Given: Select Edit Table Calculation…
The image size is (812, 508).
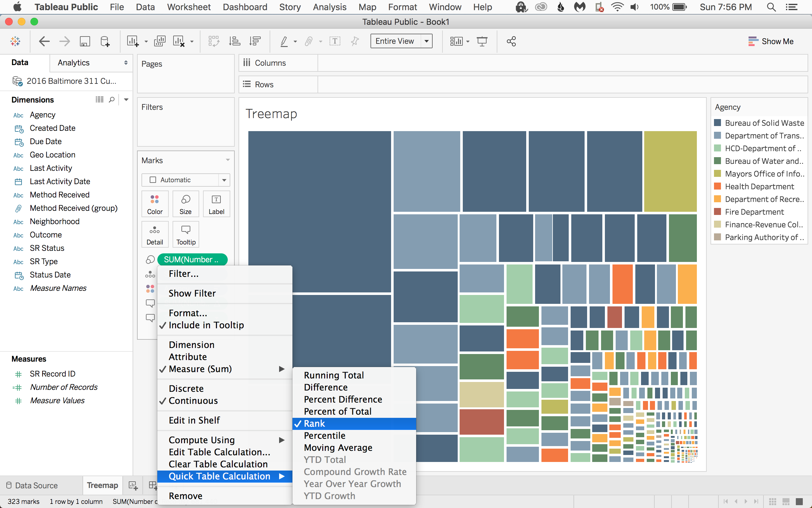Looking at the screenshot, I should tap(225, 452).
